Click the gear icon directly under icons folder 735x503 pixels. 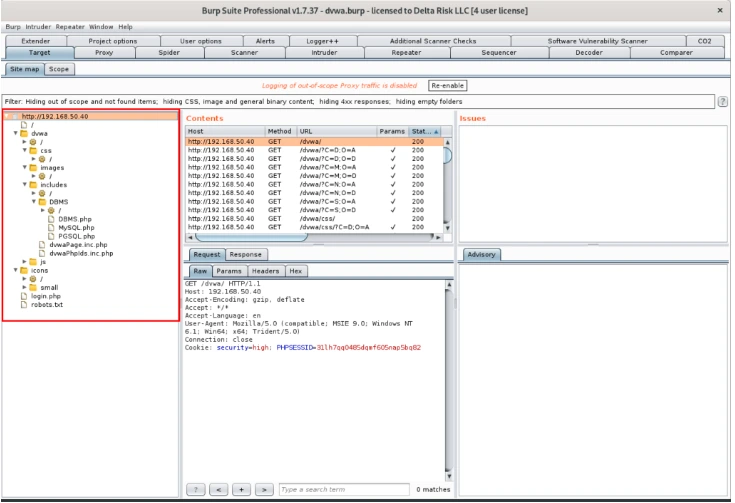pyautogui.click(x=33, y=279)
